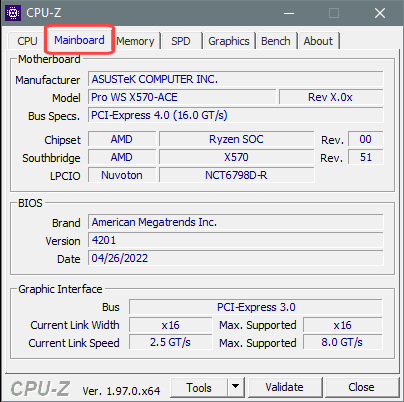Click the Rev X.0x field
Viewport: 404px width, 402px height.
coord(331,97)
